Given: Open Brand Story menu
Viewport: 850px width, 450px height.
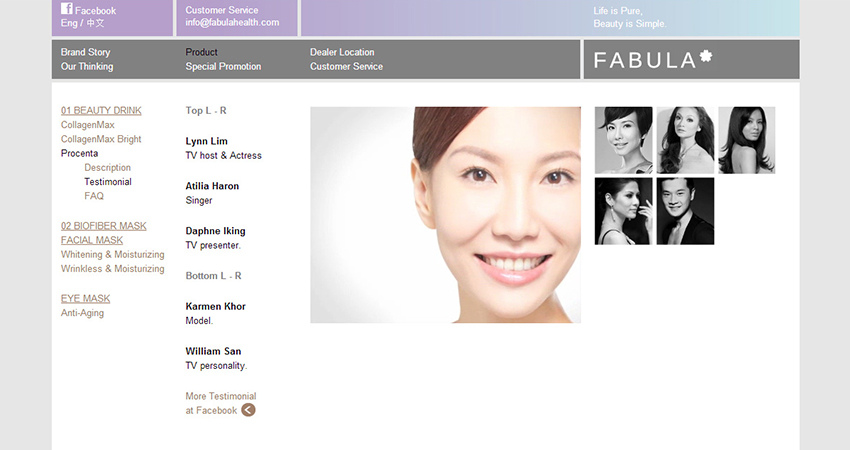Looking at the screenshot, I should pyautogui.click(x=85, y=52).
